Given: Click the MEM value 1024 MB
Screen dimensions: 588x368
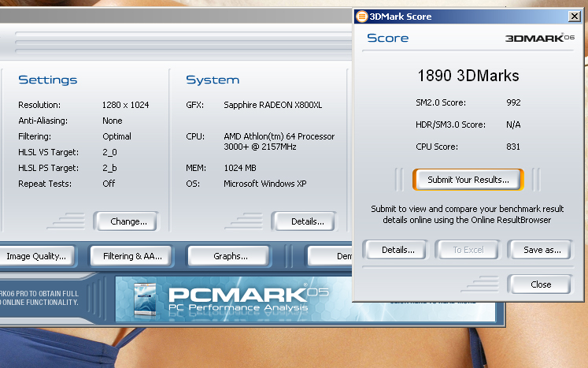Looking at the screenshot, I should (240, 168).
